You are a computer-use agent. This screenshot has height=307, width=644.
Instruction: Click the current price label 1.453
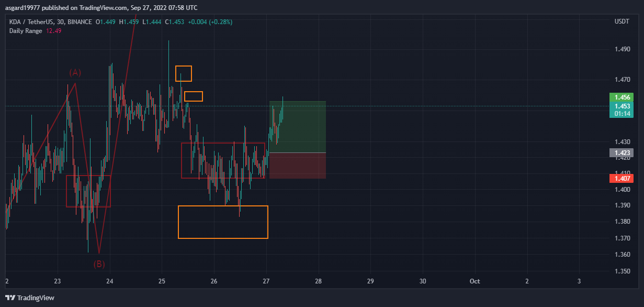(x=622, y=106)
